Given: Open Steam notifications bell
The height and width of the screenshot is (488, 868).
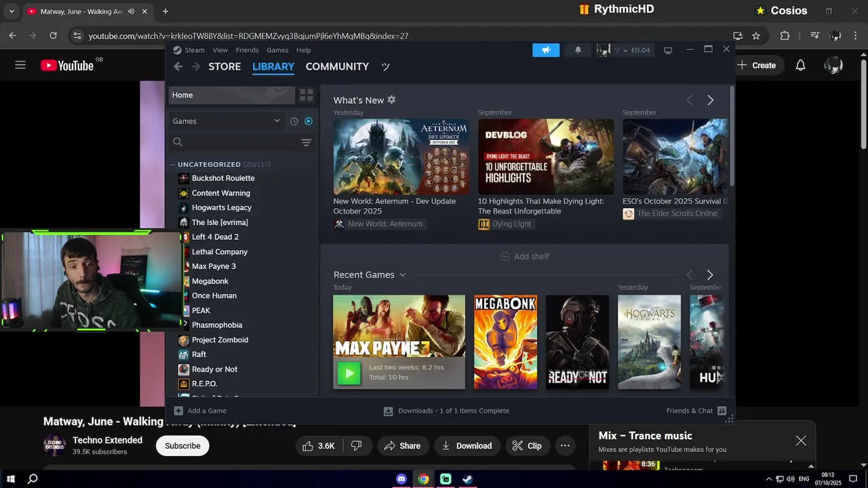Looking at the screenshot, I should (x=578, y=49).
